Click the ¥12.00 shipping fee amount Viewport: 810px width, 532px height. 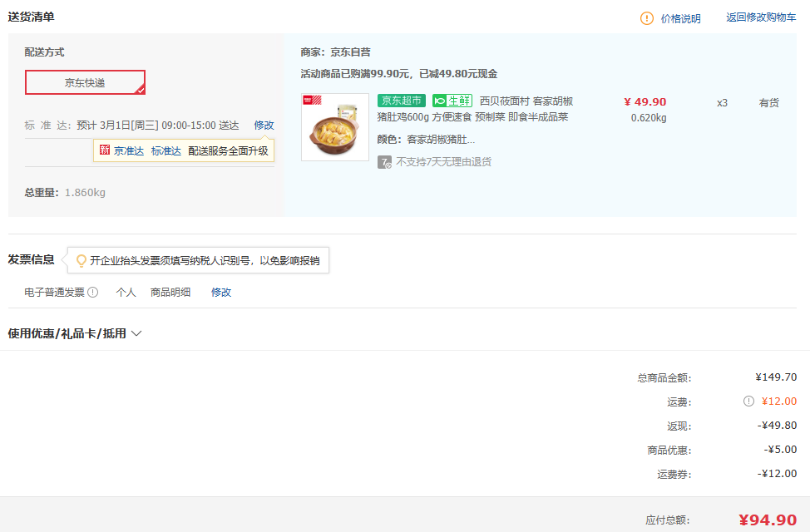click(x=779, y=401)
